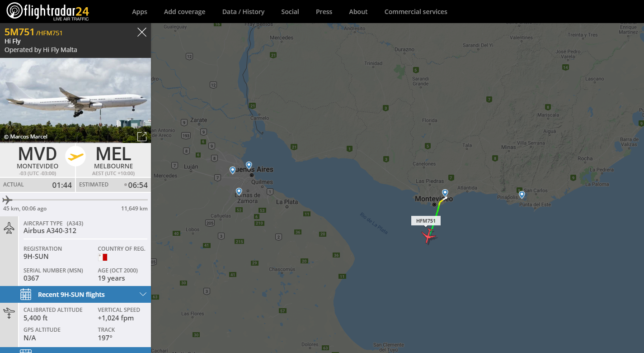Expand Recent 9H-SUN flights section

click(x=71, y=295)
